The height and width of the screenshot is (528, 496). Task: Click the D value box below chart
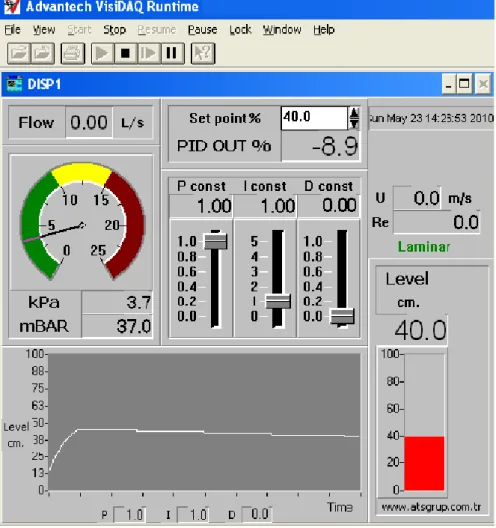point(257,514)
